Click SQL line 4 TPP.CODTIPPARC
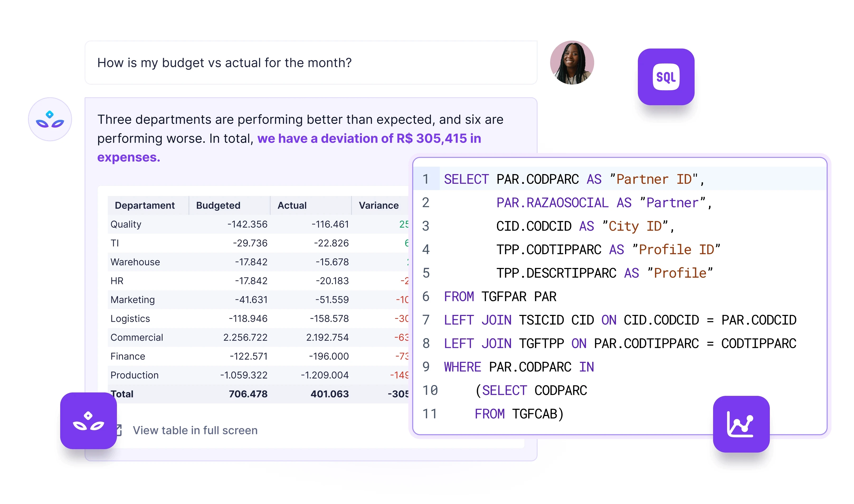854x504 pixels. [x=549, y=249]
